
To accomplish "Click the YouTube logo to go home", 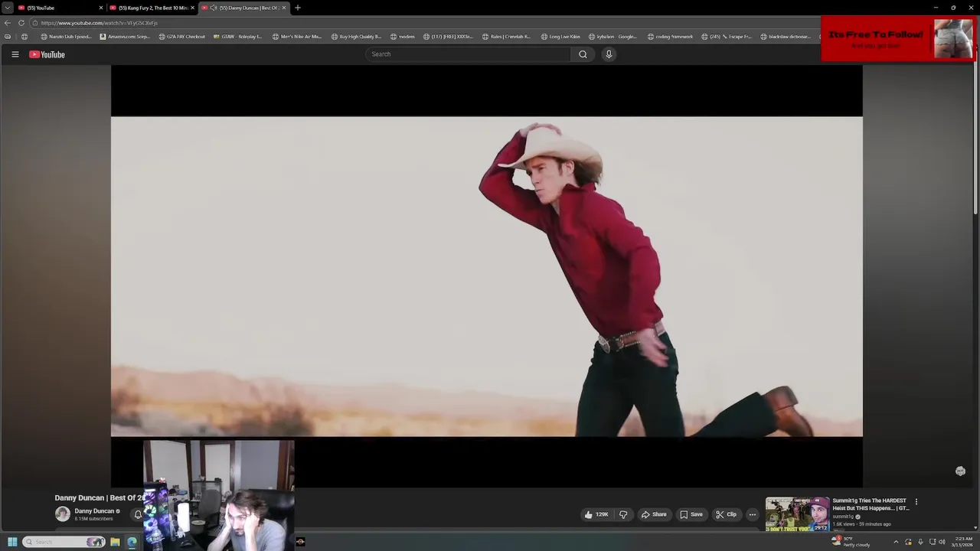I will [x=47, y=54].
